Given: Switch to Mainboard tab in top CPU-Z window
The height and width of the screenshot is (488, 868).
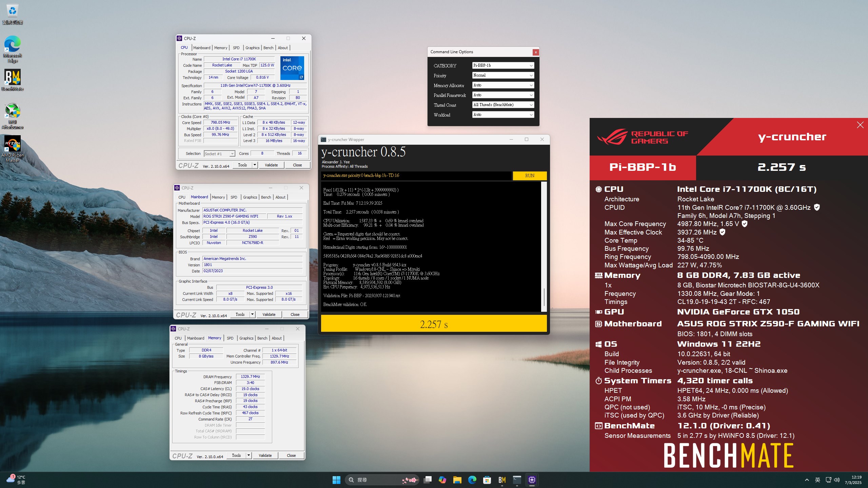Looking at the screenshot, I should point(202,48).
